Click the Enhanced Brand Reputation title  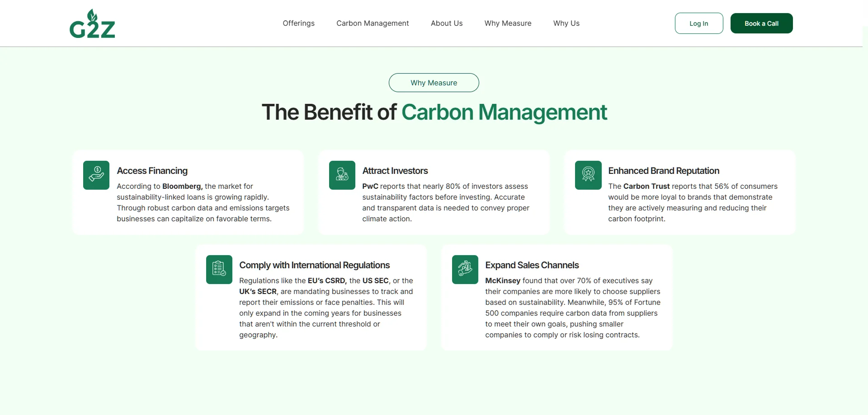[663, 171]
